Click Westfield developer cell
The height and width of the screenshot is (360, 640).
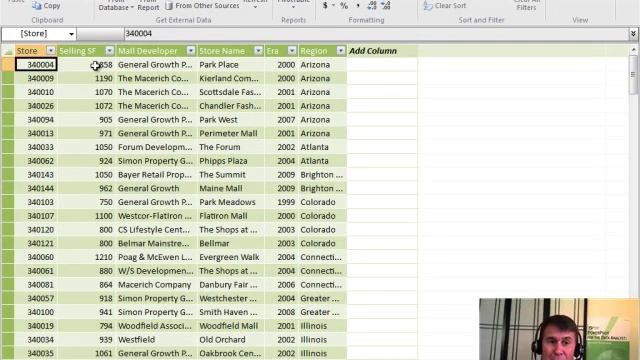tap(156, 340)
